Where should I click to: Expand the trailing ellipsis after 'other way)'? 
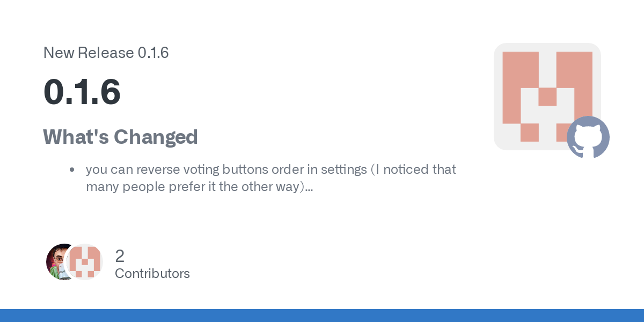pyautogui.click(x=309, y=188)
